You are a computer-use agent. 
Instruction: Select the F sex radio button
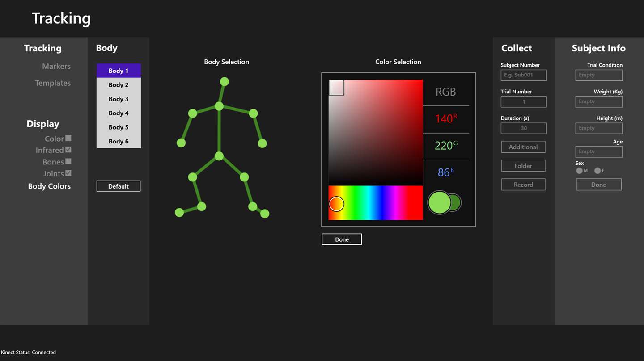[x=597, y=171]
